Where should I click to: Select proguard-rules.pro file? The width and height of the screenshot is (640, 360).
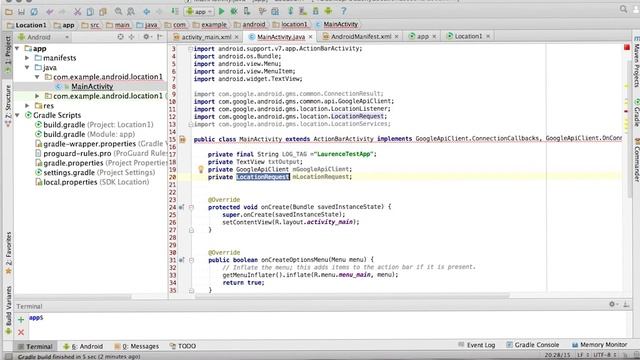(x=101, y=153)
